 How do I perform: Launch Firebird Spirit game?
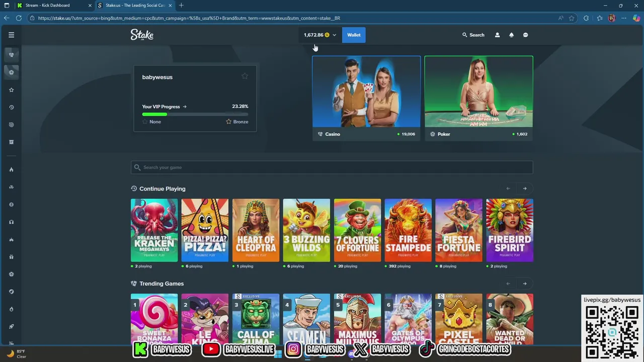[510, 230]
